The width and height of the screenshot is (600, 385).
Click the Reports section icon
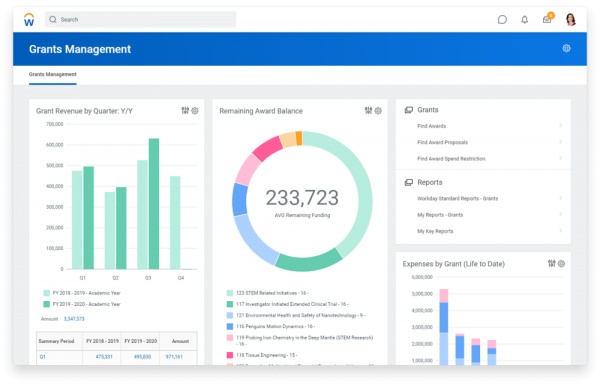click(x=409, y=182)
